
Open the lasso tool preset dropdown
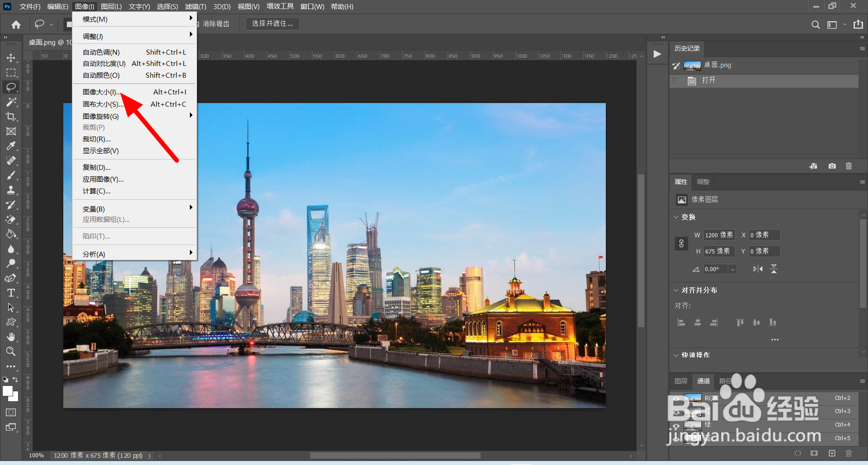(x=51, y=24)
